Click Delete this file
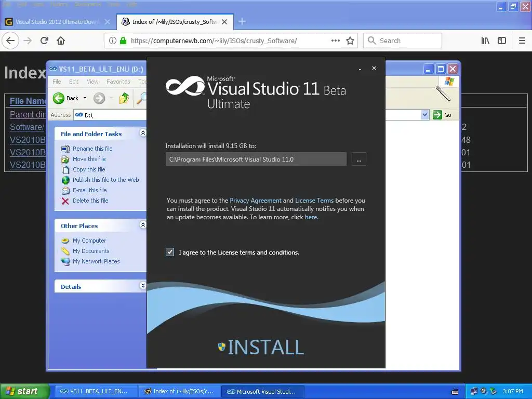This screenshot has height=399, width=532. (90, 201)
